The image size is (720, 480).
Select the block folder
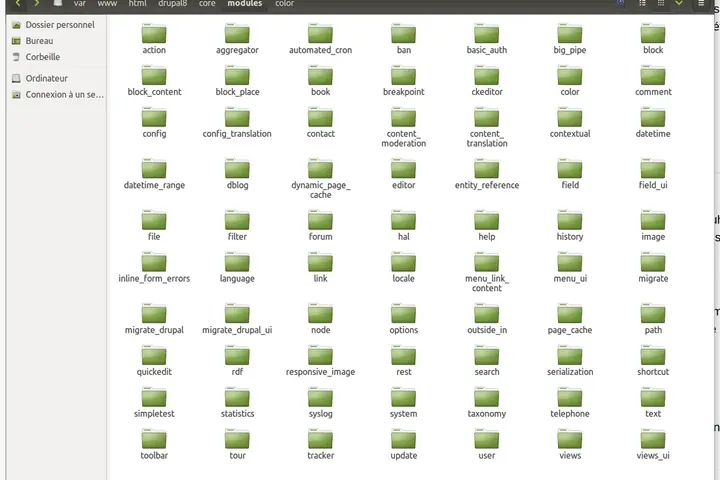[653, 39]
